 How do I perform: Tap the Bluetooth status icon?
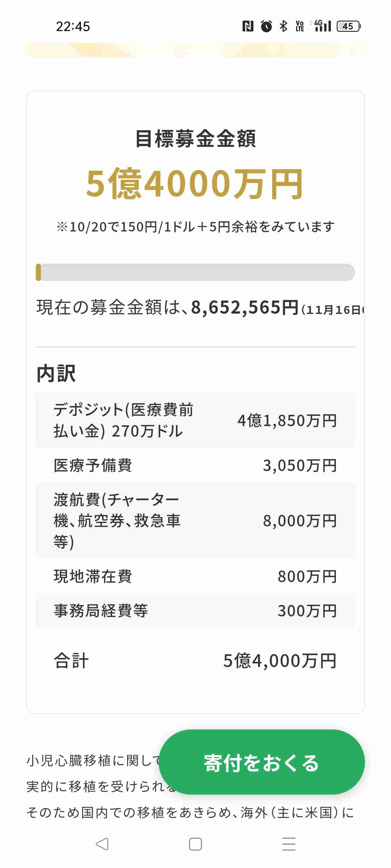(x=283, y=26)
